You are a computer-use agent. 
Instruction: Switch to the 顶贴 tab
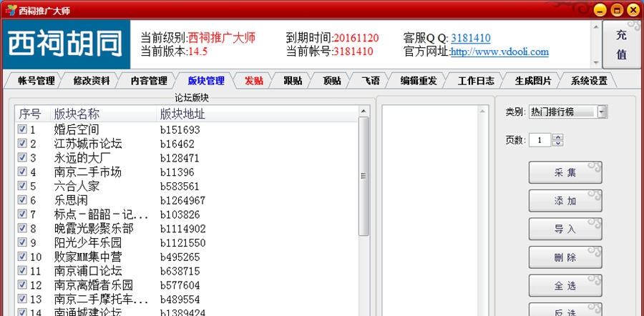click(331, 81)
